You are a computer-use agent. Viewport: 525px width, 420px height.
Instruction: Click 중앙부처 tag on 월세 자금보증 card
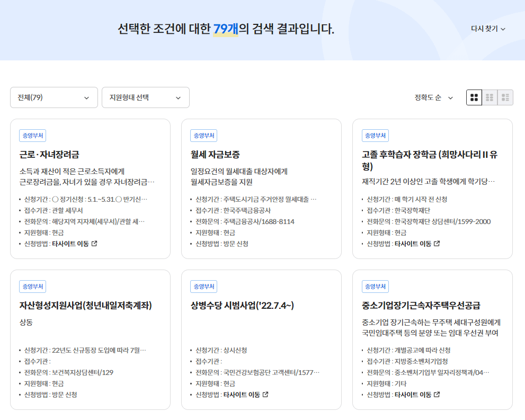tap(204, 136)
